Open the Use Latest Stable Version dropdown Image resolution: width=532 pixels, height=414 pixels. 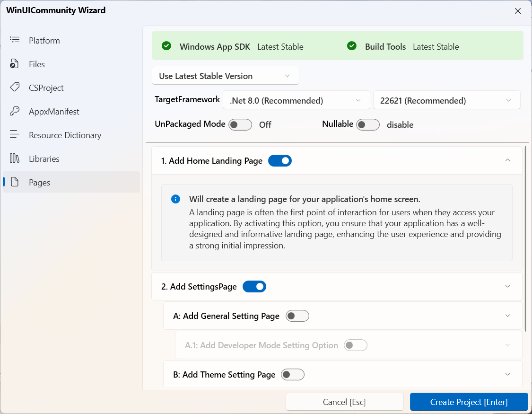point(225,76)
